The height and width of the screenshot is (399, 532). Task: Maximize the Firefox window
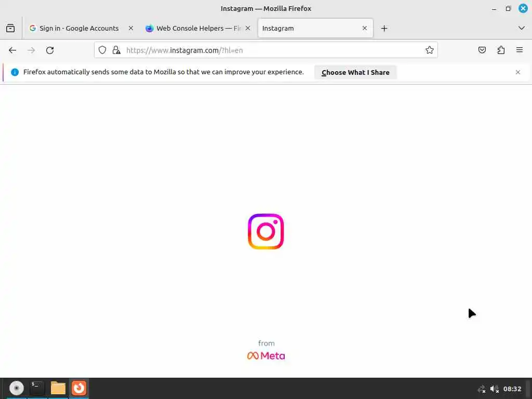pyautogui.click(x=508, y=8)
